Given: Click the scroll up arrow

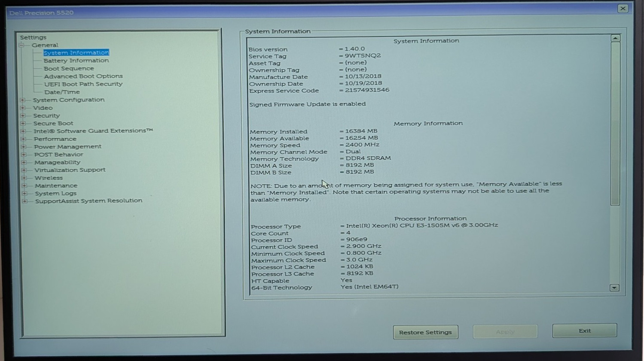Looking at the screenshot, I should pos(615,38).
